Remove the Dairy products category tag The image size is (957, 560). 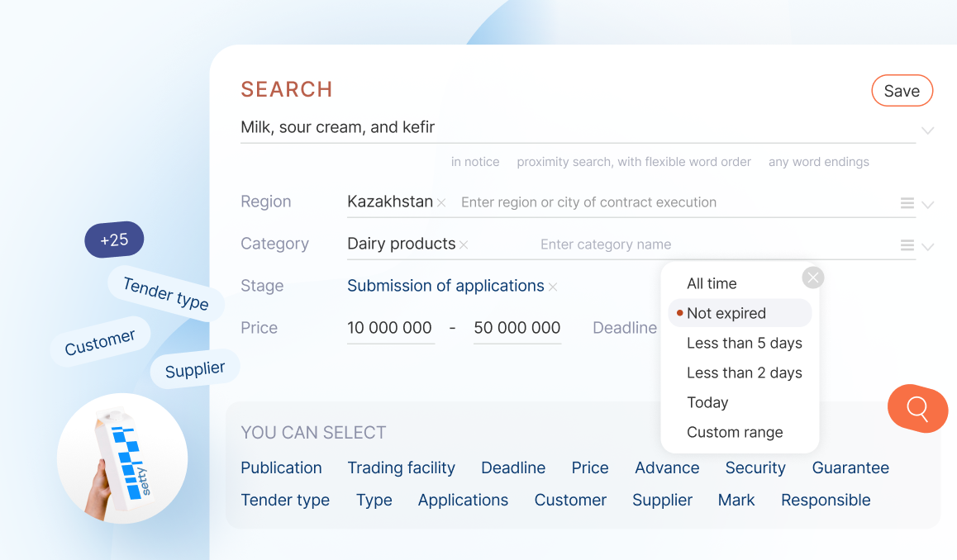coord(464,245)
